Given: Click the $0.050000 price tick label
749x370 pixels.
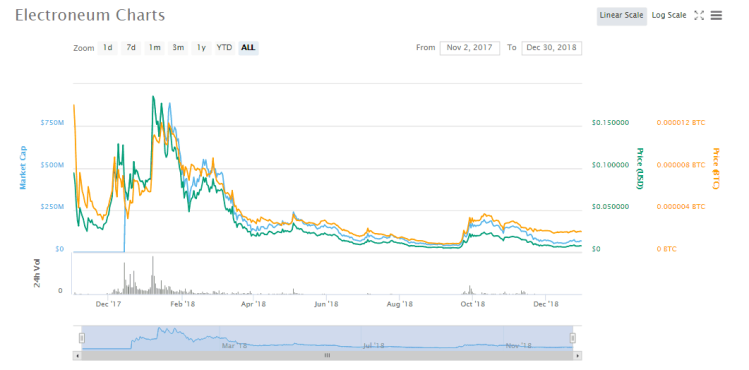Looking at the screenshot, I should pyautogui.click(x=610, y=207).
